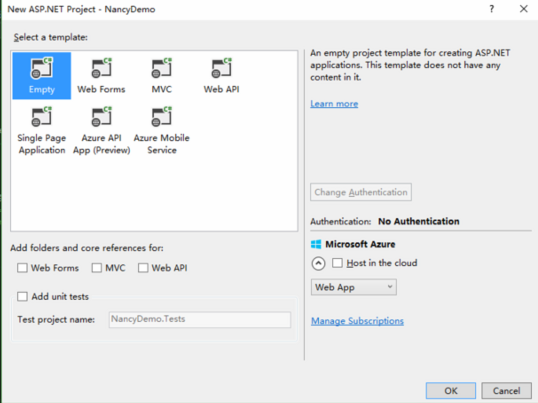Open the help question mark button
Image resolution: width=538 pixels, height=403 pixels.
pyautogui.click(x=492, y=9)
